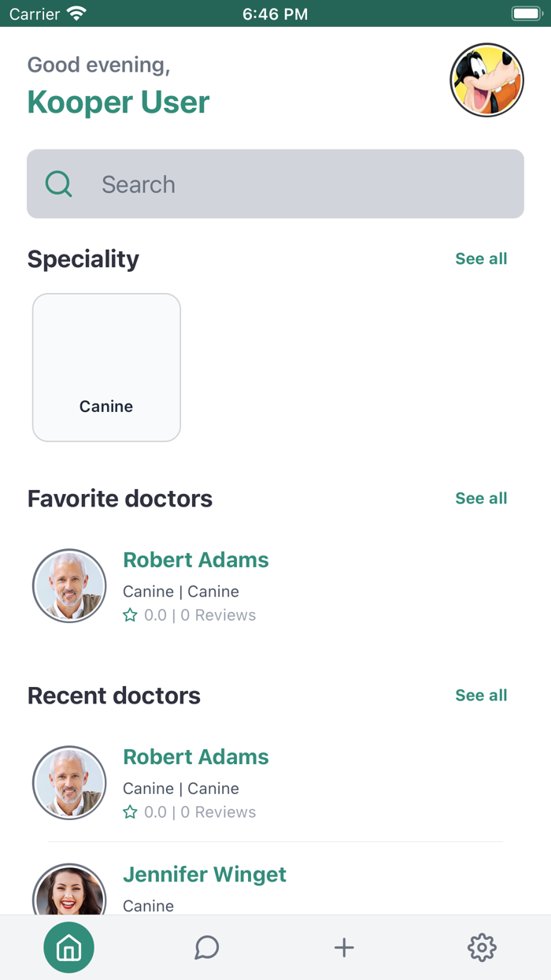Image resolution: width=551 pixels, height=980 pixels.
Task: Tap Robert Adams photo in Recent doctors
Action: pos(69,783)
